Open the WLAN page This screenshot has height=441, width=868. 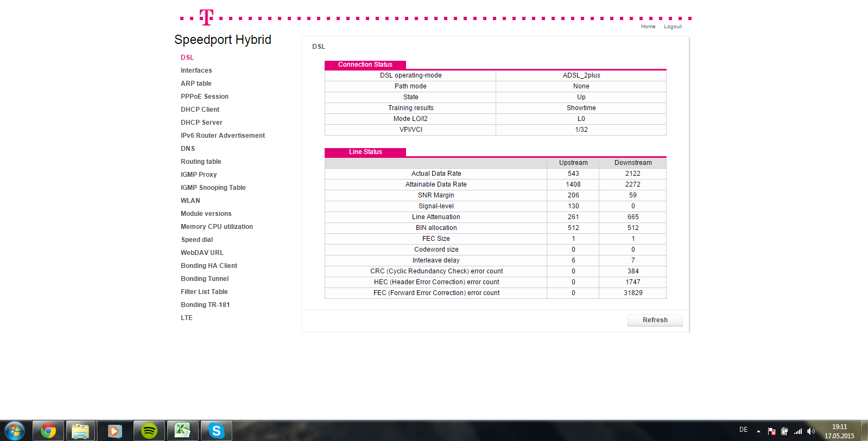[191, 201]
